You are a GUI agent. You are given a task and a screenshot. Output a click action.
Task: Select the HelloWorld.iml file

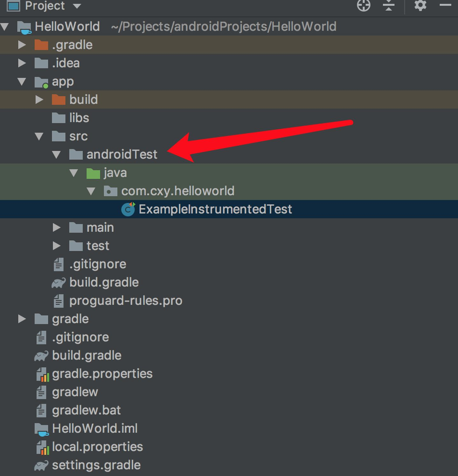click(x=95, y=429)
